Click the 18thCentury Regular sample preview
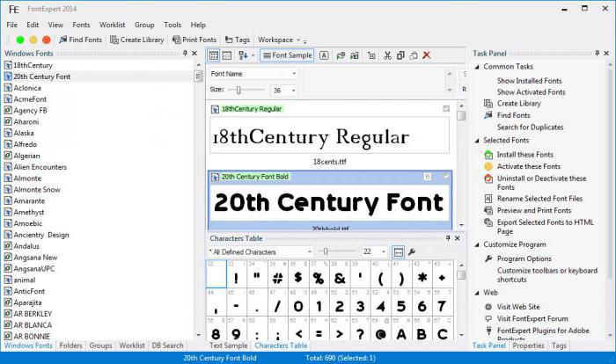Screen dimensions: 616x364 point(329,135)
